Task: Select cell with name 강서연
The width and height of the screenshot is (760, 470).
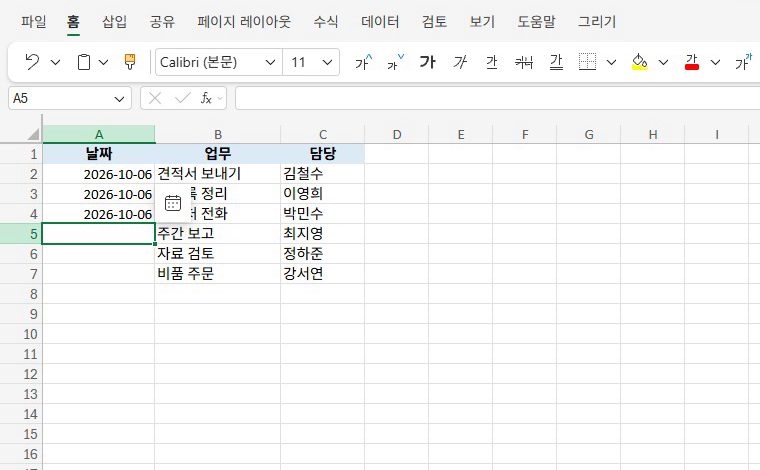Action: [323, 274]
